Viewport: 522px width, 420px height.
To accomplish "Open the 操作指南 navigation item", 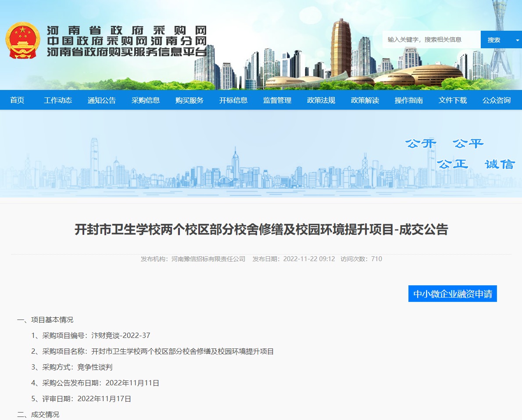I will tap(408, 100).
